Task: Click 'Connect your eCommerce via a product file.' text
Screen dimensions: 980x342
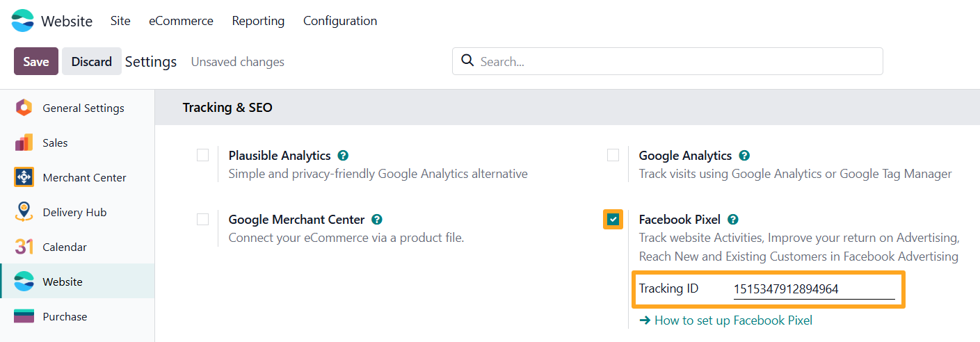Action: point(346,238)
